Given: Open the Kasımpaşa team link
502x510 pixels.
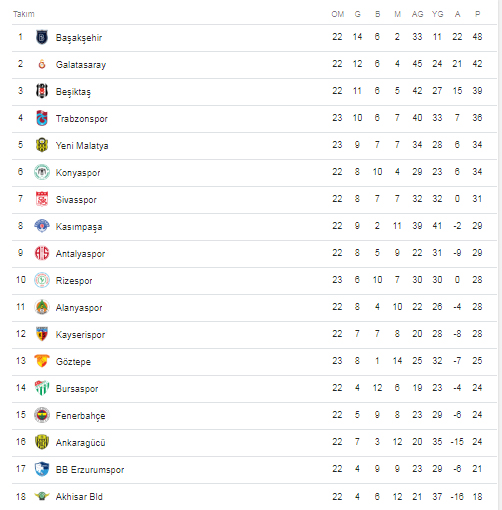Looking at the screenshot, I should pos(79,227).
